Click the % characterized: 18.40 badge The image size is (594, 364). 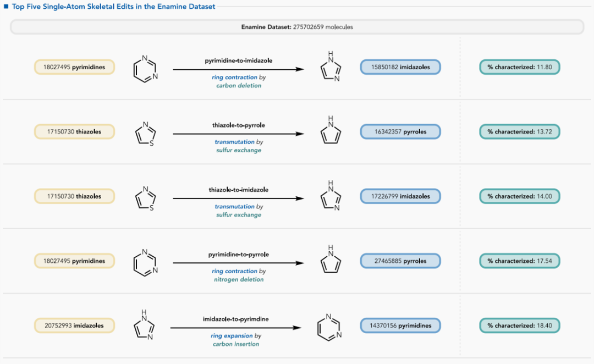[x=519, y=326]
